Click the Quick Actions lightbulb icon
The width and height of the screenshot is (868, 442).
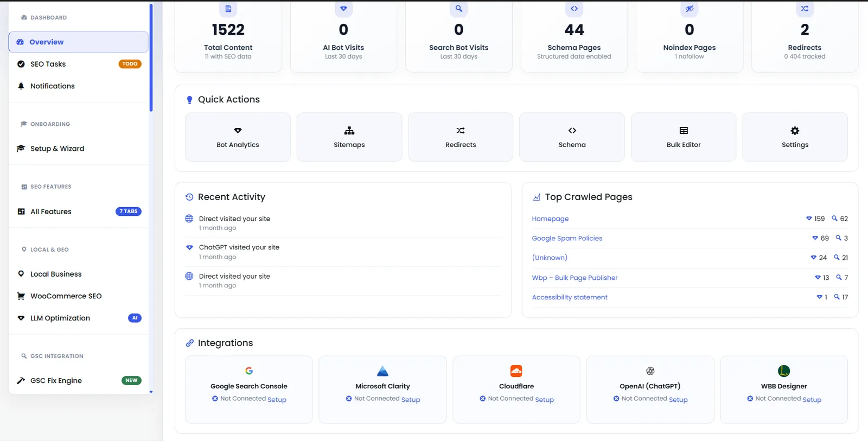pyautogui.click(x=189, y=100)
